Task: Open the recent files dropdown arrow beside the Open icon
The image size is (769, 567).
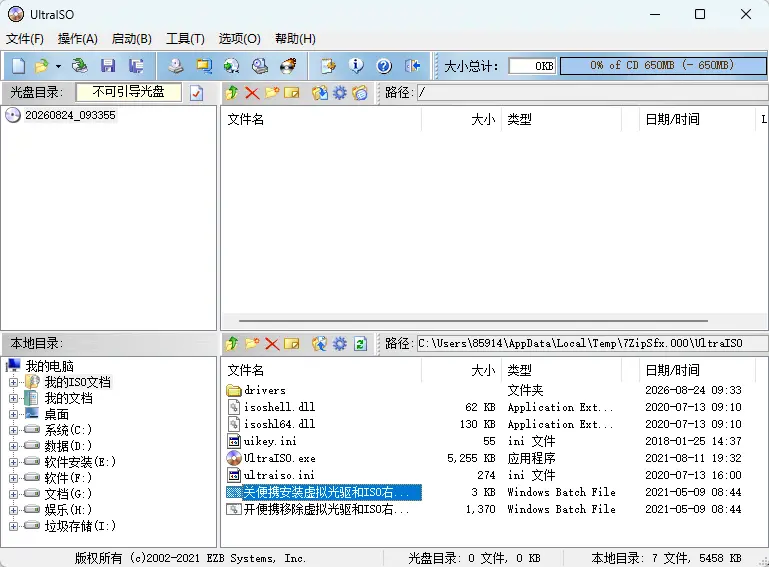Action: pos(58,66)
